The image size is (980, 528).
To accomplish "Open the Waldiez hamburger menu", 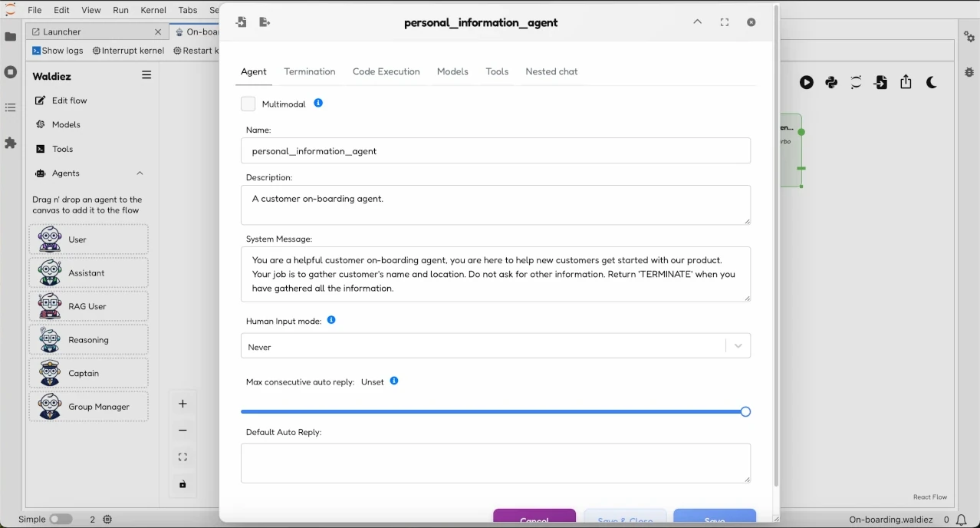I will pos(146,75).
